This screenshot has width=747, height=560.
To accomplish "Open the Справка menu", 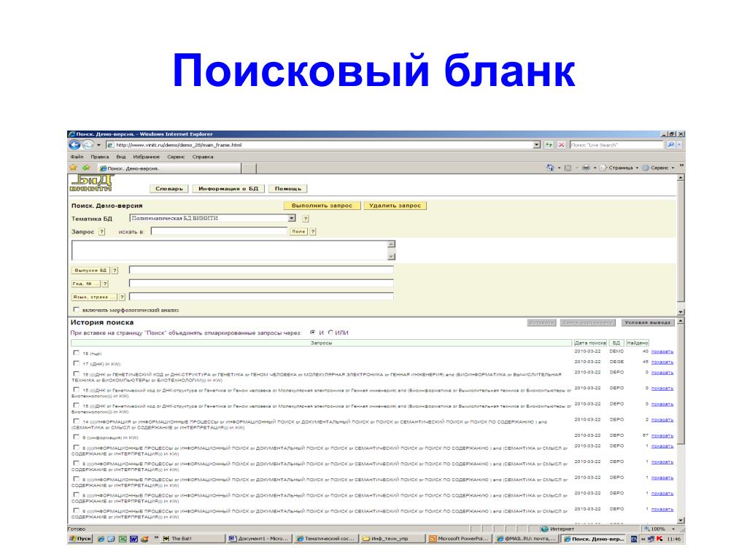I will pos(203,157).
